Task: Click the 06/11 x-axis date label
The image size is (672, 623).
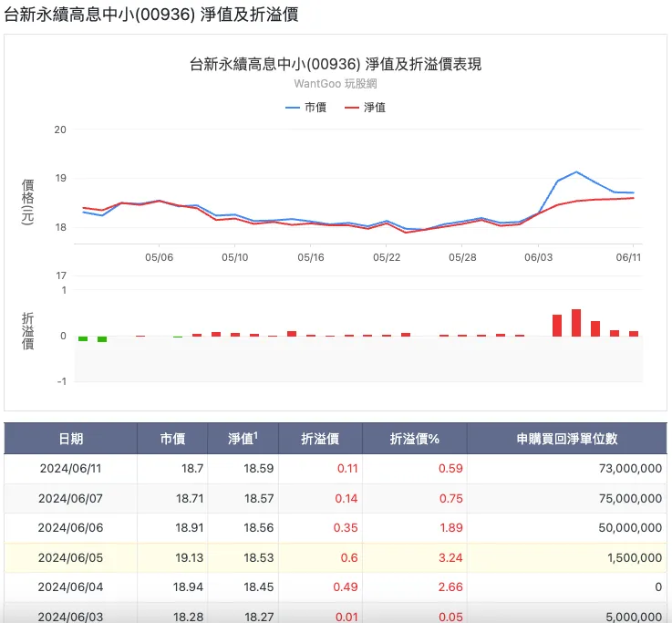Action: 628,257
